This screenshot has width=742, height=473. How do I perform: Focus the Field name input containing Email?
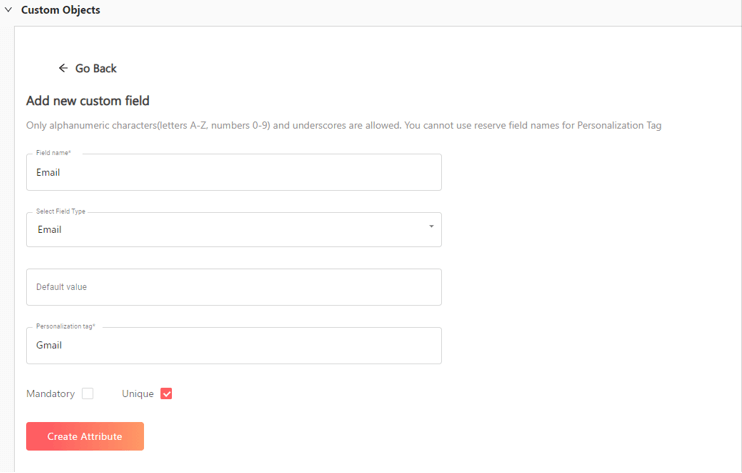coord(234,172)
